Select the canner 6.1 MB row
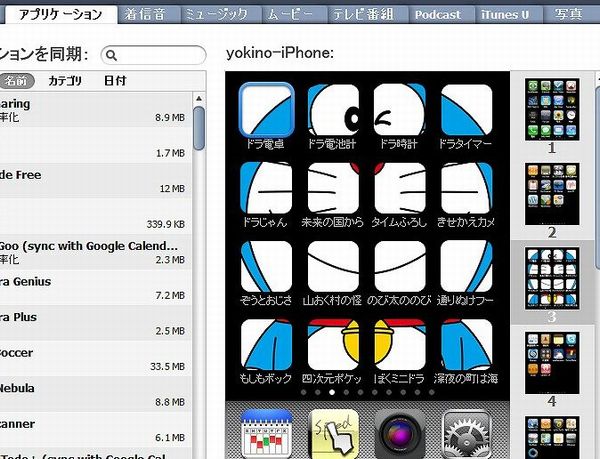This screenshot has height=459, width=600. (96, 430)
